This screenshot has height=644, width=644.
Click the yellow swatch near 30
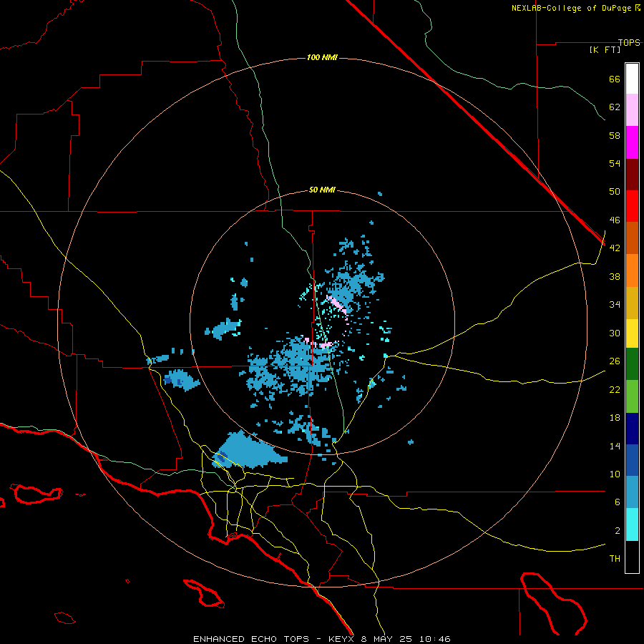[x=632, y=333]
